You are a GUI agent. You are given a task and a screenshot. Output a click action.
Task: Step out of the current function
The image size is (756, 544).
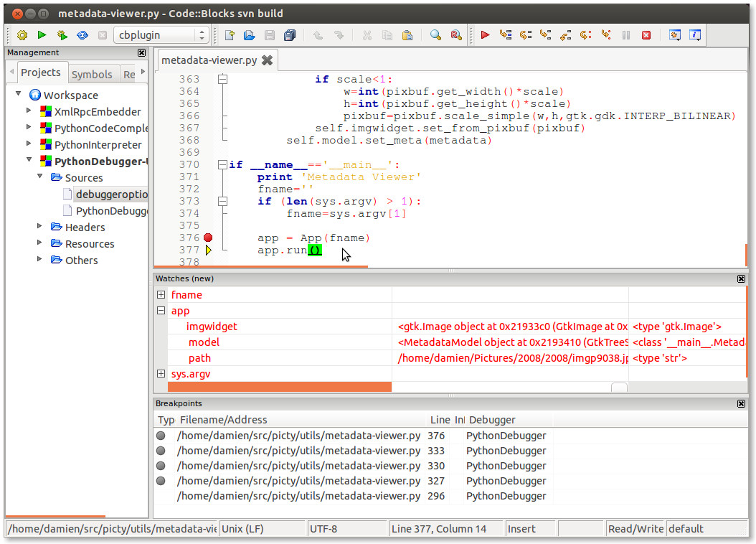[564, 34]
